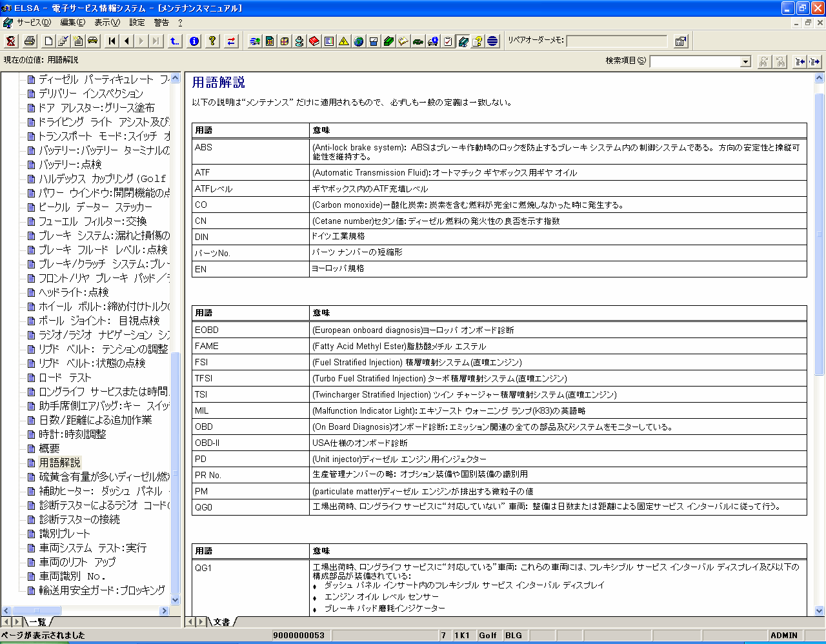
Task: Click the blue-green striped arrow icon
Action: point(255,41)
